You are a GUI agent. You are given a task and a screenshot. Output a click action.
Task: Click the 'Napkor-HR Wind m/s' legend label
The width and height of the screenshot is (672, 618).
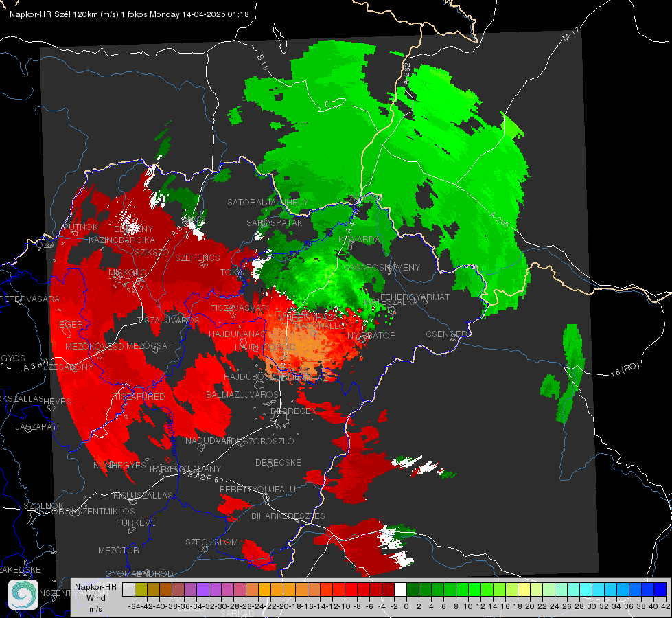click(x=95, y=597)
